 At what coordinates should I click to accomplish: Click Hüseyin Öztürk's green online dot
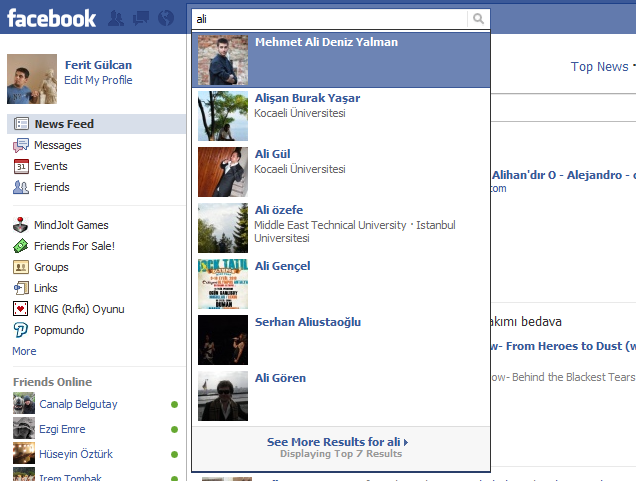(x=174, y=455)
